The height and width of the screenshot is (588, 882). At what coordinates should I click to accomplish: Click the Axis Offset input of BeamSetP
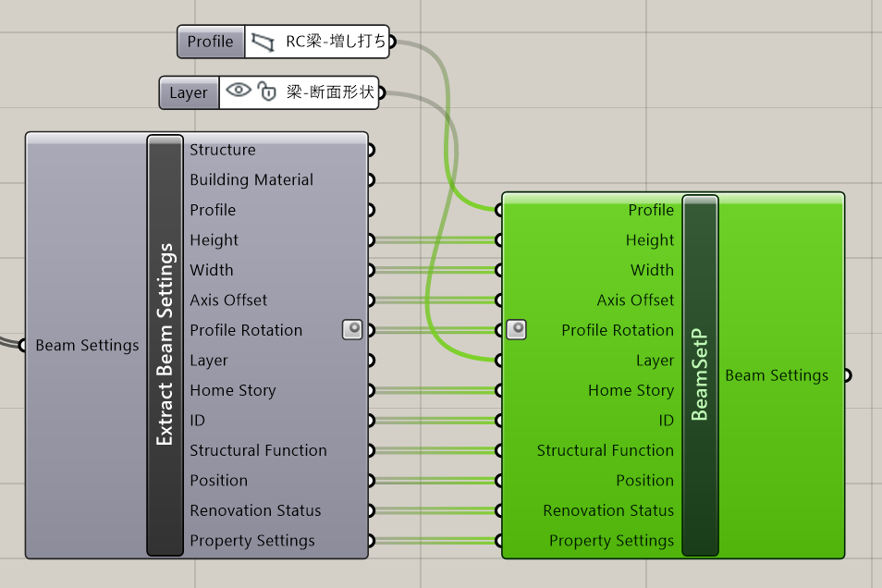point(635,300)
